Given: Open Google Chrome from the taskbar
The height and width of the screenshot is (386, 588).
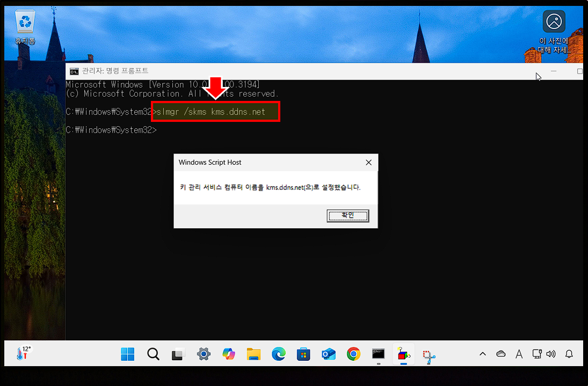Looking at the screenshot, I should click(x=353, y=354).
